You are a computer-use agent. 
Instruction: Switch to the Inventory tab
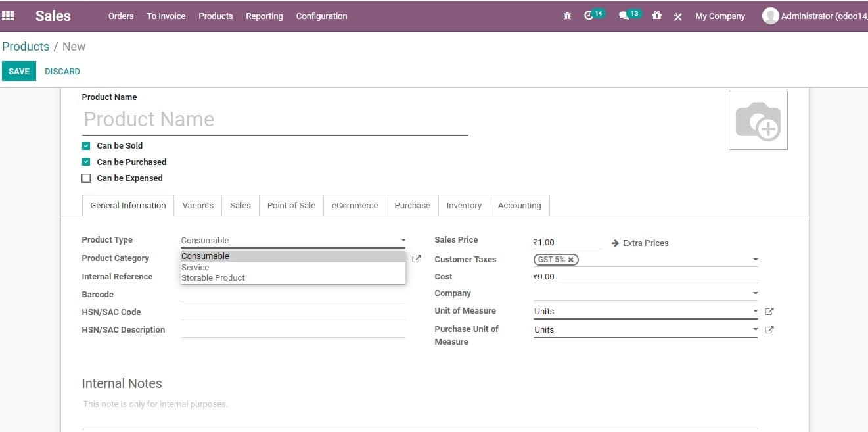click(x=464, y=205)
